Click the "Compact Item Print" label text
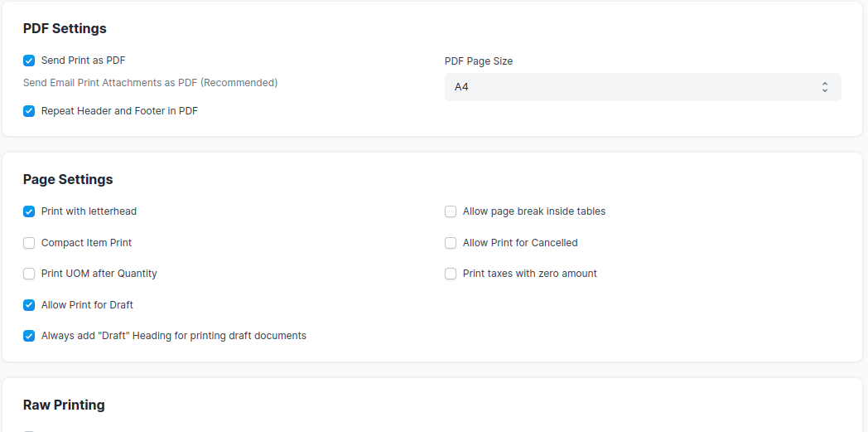868x432 pixels. coord(86,243)
